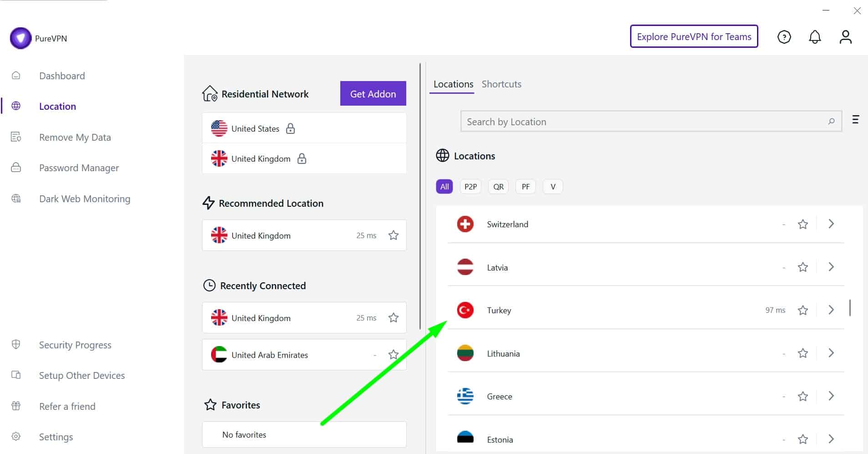Click the PureVPN shield logo
This screenshot has width=868, height=454.
coord(20,38)
